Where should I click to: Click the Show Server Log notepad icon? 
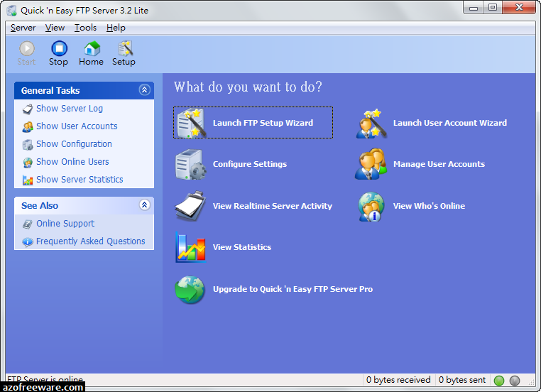coord(28,109)
